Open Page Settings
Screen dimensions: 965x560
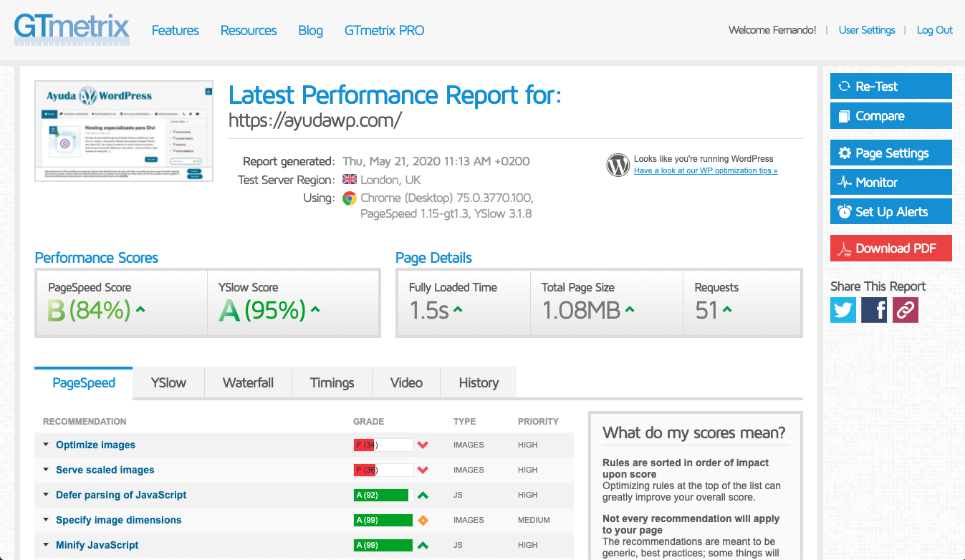pos(890,153)
